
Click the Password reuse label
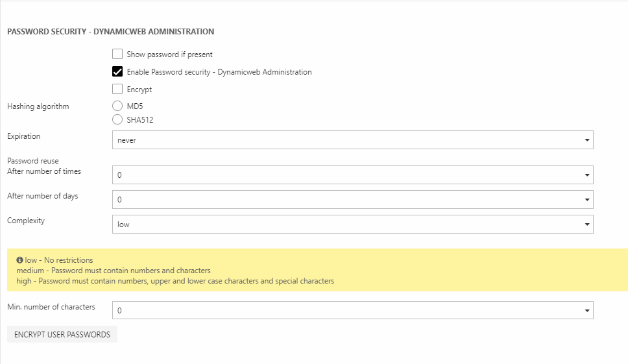click(x=33, y=160)
